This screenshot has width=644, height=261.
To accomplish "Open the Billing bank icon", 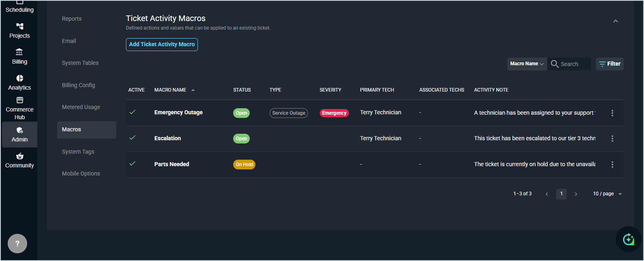I will 19,52.
